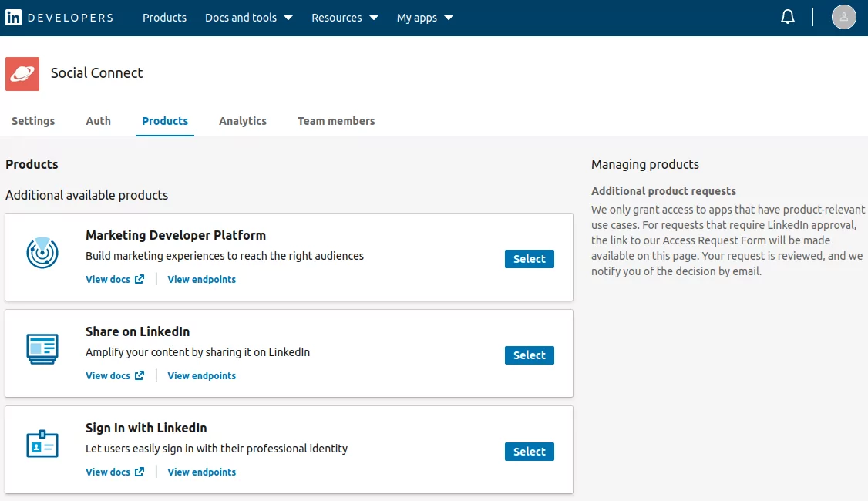Switch to the Settings tab
The image size is (868, 501).
[x=33, y=121]
